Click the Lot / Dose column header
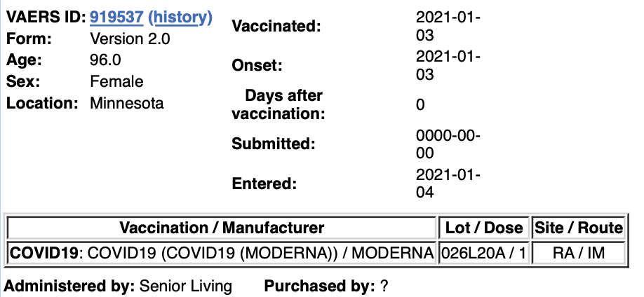The image size is (644, 297). coord(485,228)
